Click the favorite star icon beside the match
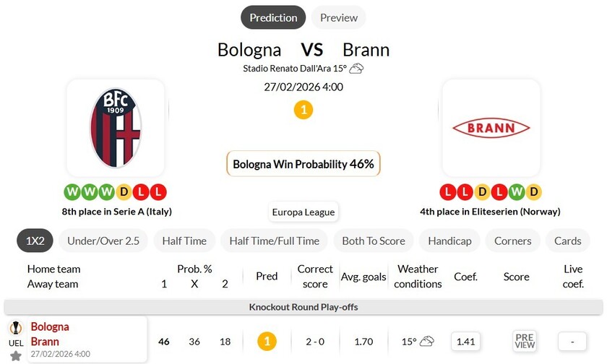Screen dimensions: 607x364 tap(15, 355)
